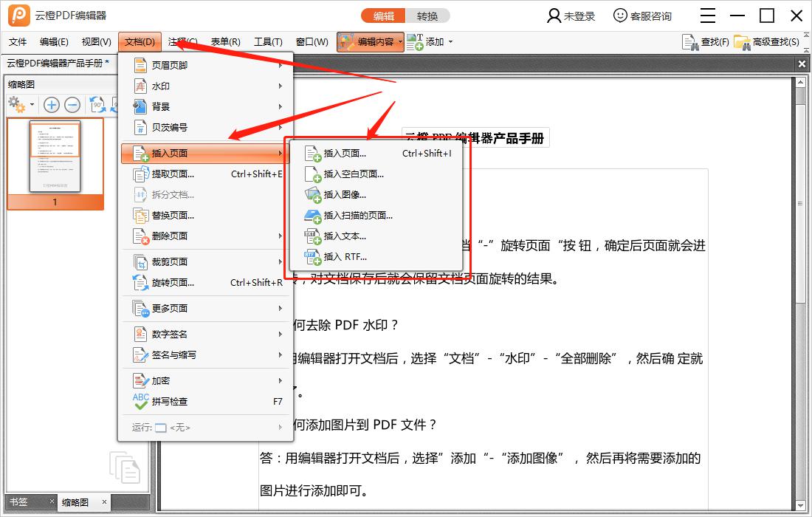Open the 背景 (background) option

159,106
